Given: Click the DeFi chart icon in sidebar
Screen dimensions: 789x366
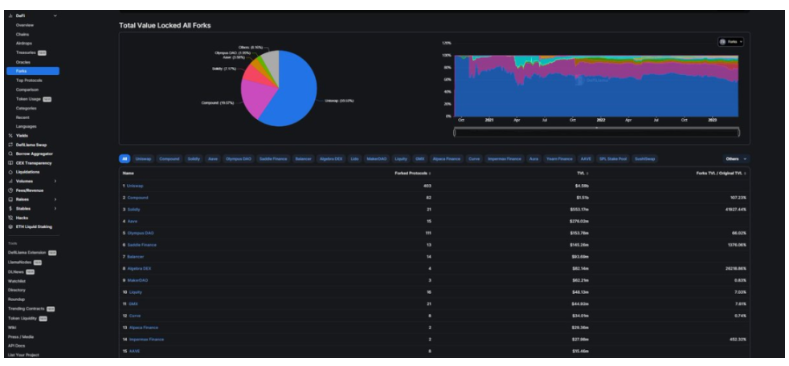Looking at the screenshot, I should pyautogui.click(x=11, y=16).
